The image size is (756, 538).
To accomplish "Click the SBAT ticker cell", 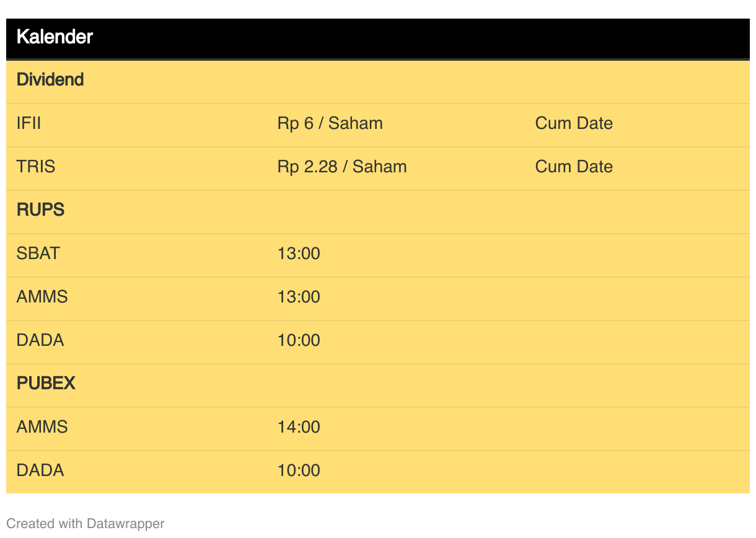I will (x=38, y=254).
